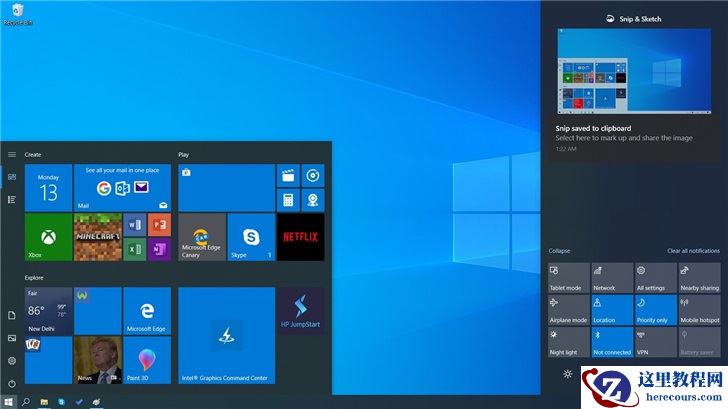Open Intel Graphics Command Center tile

(x=227, y=336)
